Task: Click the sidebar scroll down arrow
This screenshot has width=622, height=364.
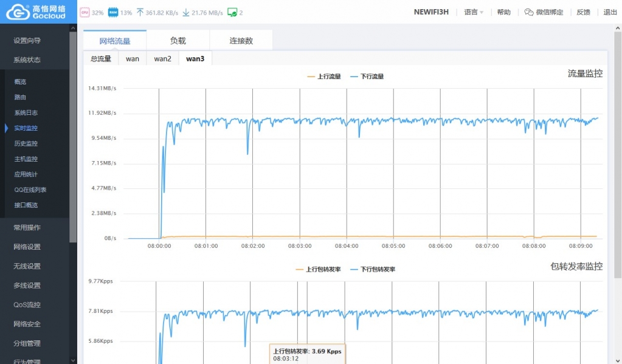Action: (73, 360)
